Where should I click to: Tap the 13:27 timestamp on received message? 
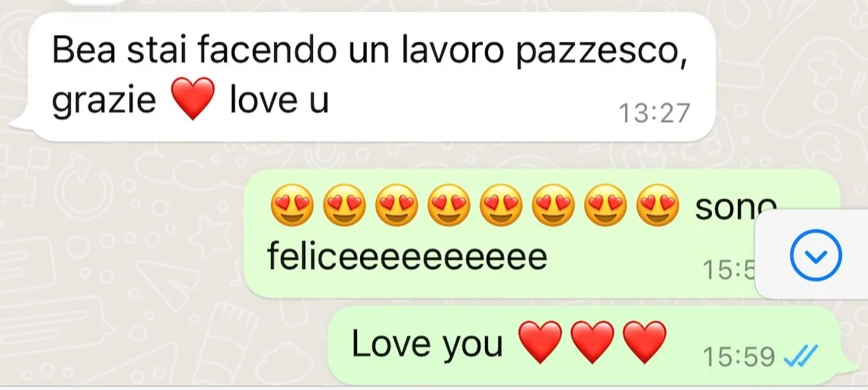tap(654, 113)
